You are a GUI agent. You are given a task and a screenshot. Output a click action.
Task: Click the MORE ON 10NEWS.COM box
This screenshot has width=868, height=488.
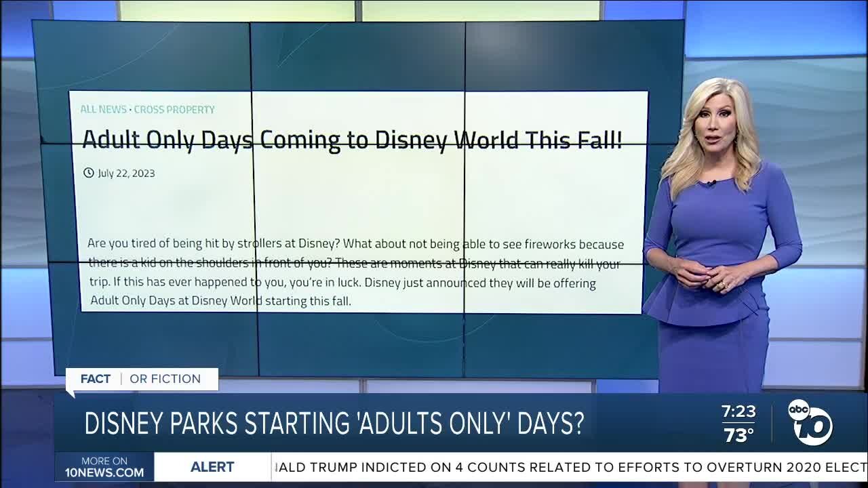point(104,467)
